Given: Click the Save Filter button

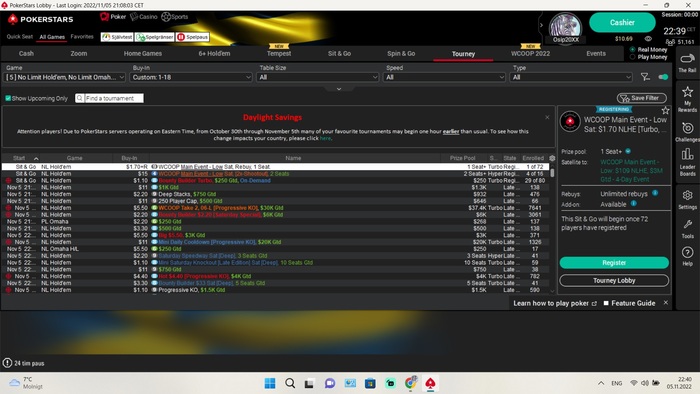Looking at the screenshot, I should 642,98.
